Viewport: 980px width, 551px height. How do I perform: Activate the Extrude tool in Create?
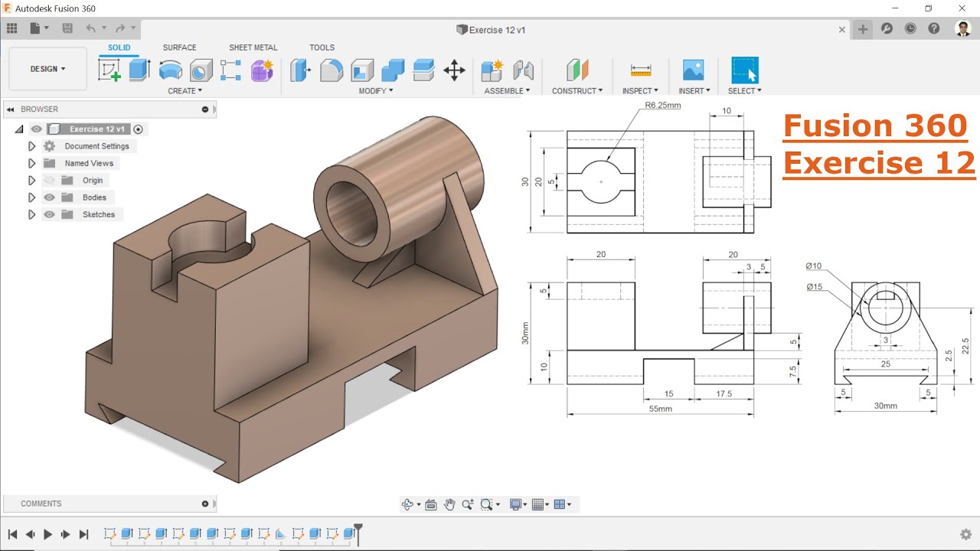(x=139, y=70)
